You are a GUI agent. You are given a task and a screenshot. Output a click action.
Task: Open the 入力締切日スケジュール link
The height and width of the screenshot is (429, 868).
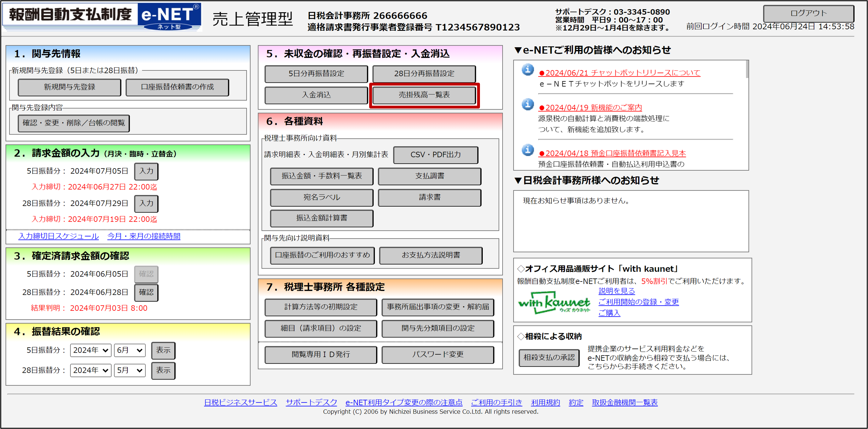pyautogui.click(x=59, y=237)
